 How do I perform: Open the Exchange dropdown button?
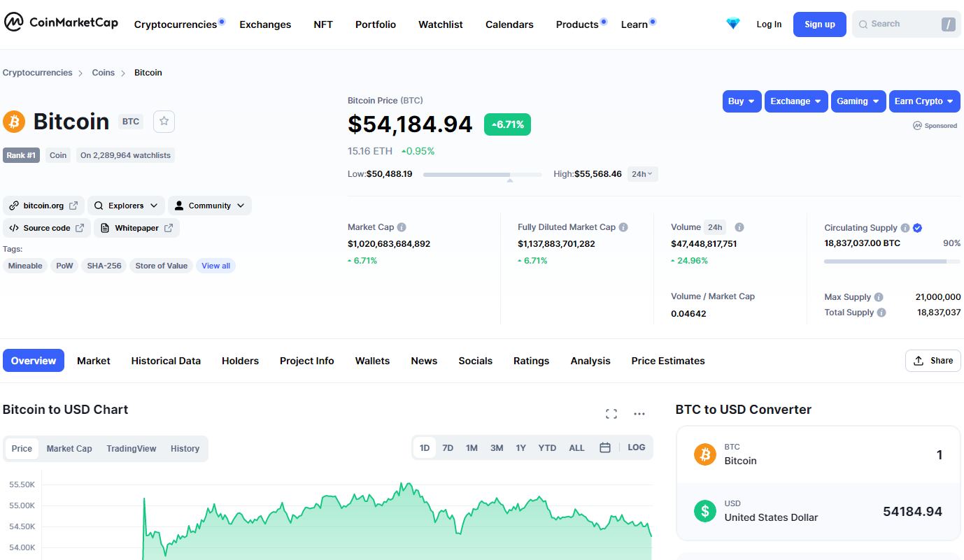[796, 101]
